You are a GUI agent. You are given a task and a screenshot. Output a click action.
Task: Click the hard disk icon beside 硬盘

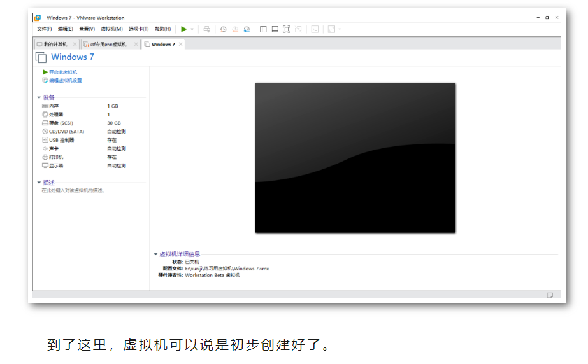coord(45,123)
